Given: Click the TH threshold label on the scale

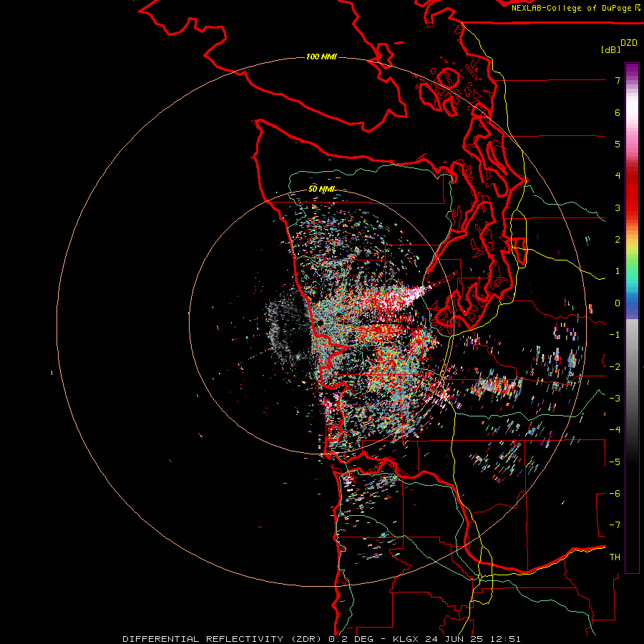Looking at the screenshot, I should (615, 557).
